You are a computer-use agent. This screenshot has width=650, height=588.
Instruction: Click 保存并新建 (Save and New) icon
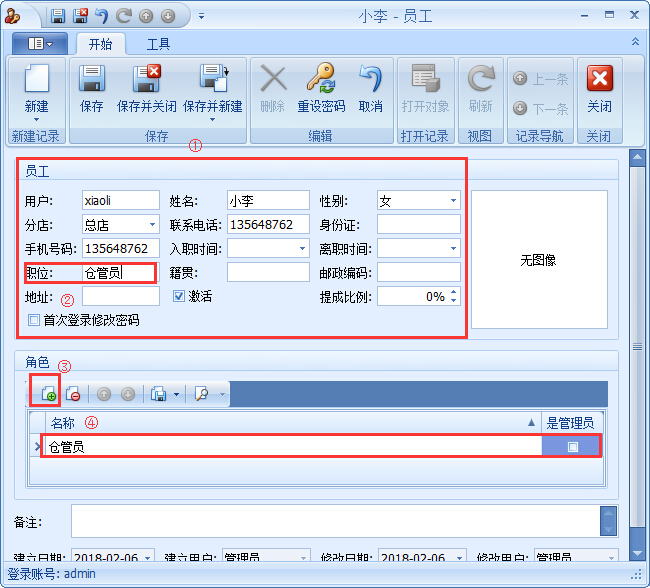[x=212, y=81]
